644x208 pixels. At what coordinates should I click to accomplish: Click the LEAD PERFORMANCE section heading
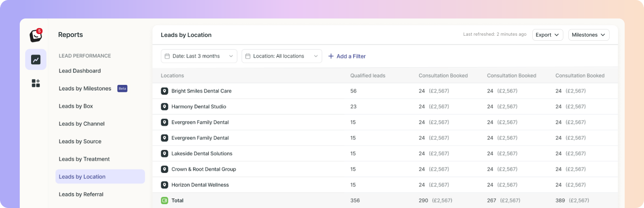[x=85, y=55]
